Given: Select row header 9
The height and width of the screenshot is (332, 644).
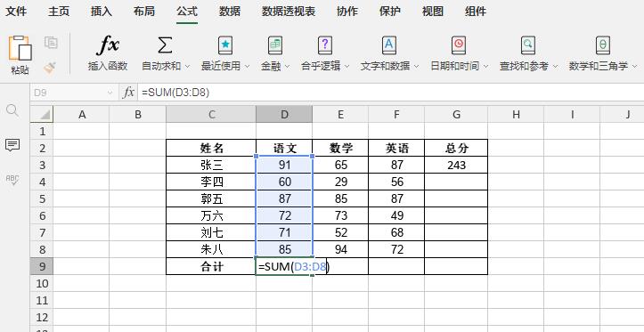Looking at the screenshot, I should tap(42, 267).
